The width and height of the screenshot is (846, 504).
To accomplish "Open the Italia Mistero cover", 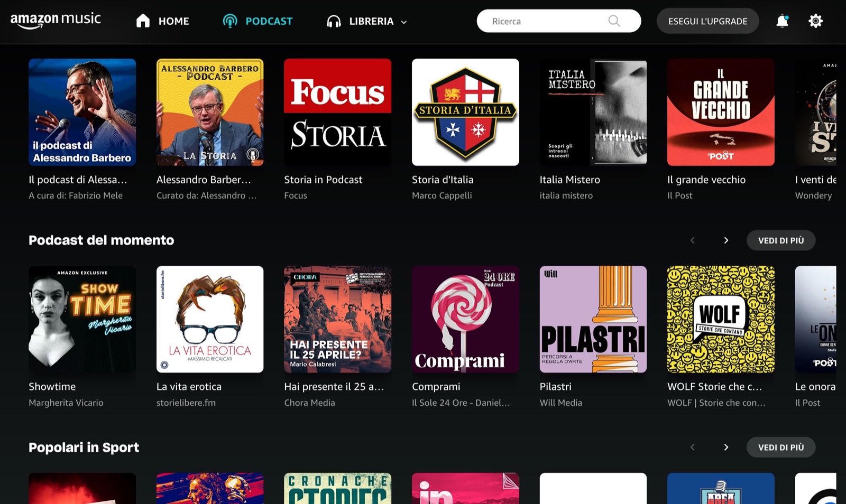I will [x=593, y=112].
